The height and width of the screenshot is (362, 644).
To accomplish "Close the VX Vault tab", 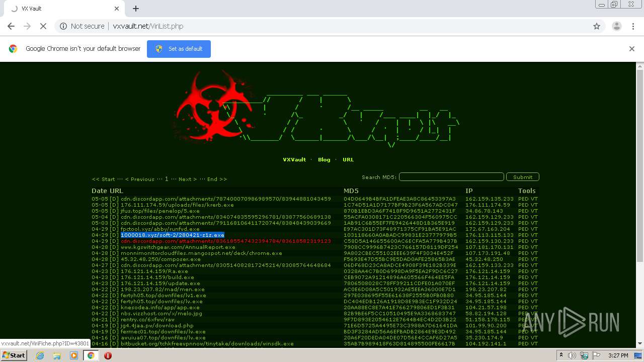I will pyautogui.click(x=117, y=9).
